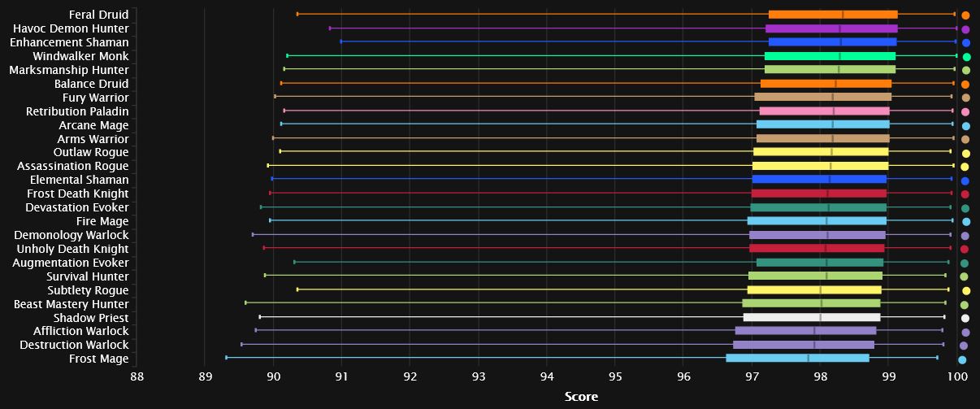Select the light blue dot on Frost Mage row

tap(962, 359)
